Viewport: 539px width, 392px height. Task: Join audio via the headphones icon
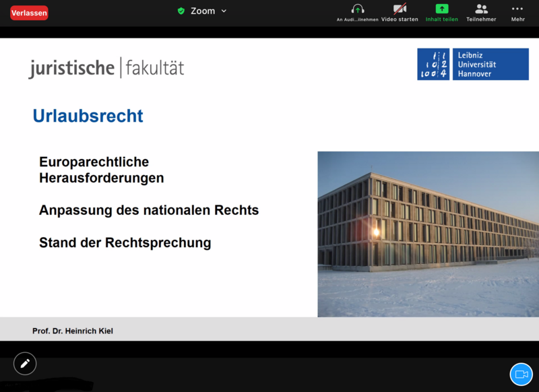(x=358, y=9)
